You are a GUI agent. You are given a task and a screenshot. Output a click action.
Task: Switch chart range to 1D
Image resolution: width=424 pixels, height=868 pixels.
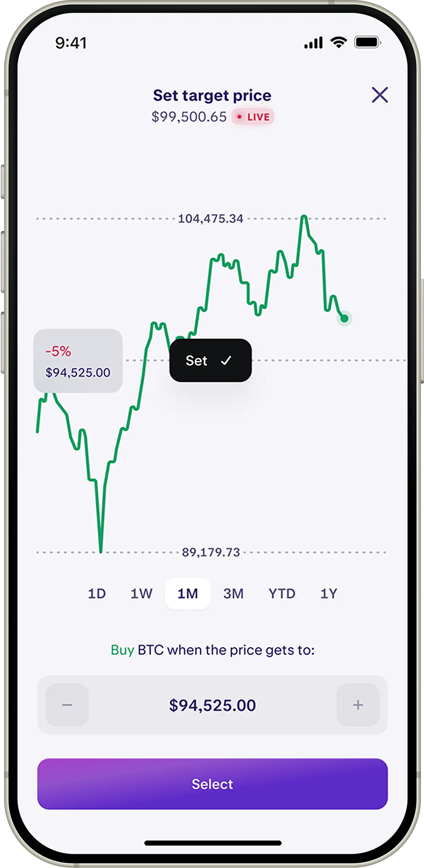97,594
